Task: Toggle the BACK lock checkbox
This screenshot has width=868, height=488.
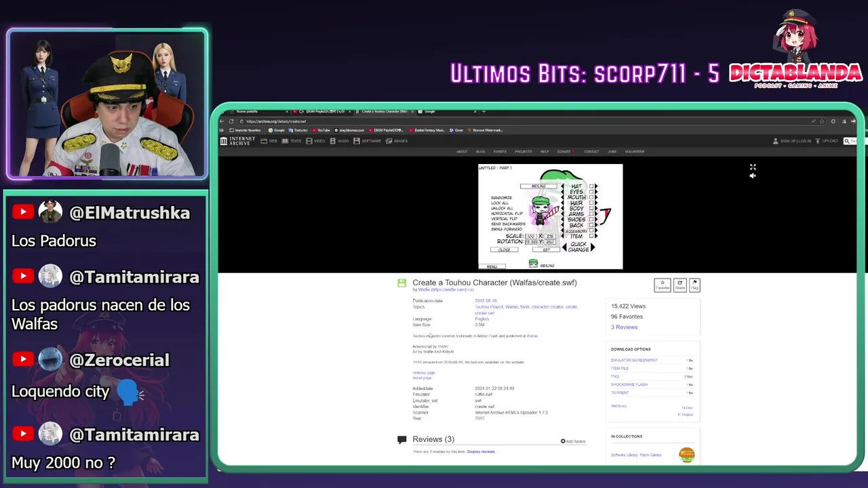Action: (x=591, y=224)
